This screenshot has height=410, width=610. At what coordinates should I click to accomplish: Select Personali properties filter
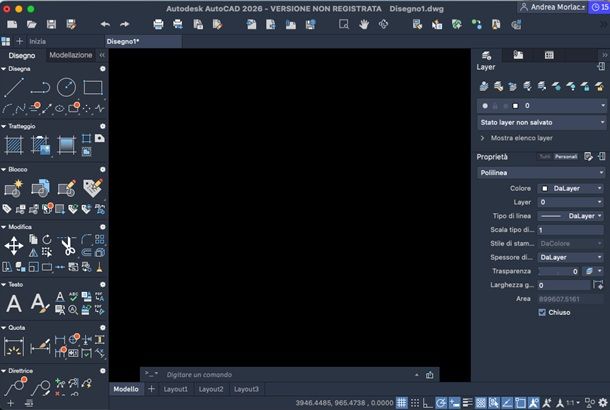pyautogui.click(x=566, y=156)
